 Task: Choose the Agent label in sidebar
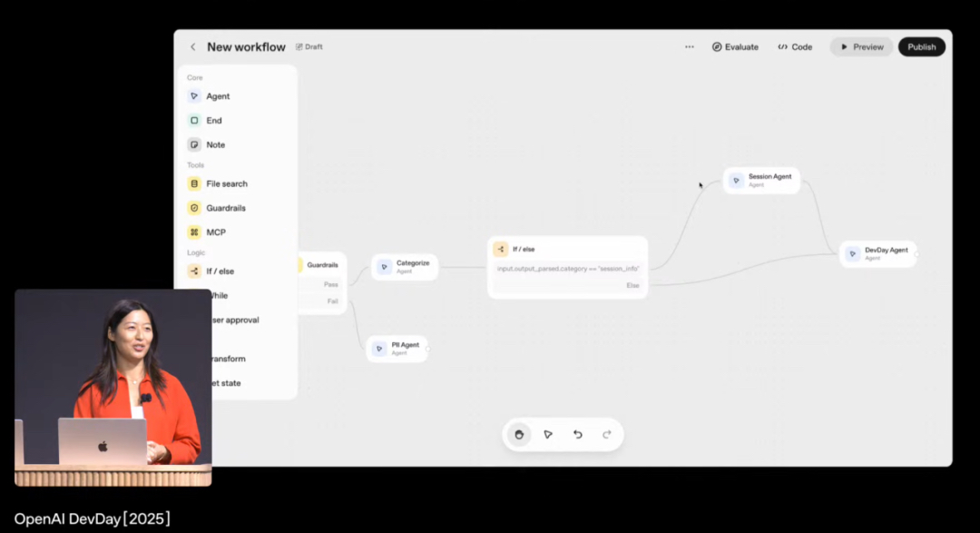(x=218, y=96)
